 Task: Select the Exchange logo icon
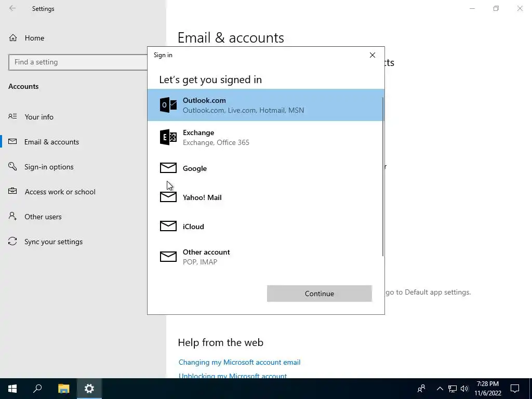tap(168, 137)
